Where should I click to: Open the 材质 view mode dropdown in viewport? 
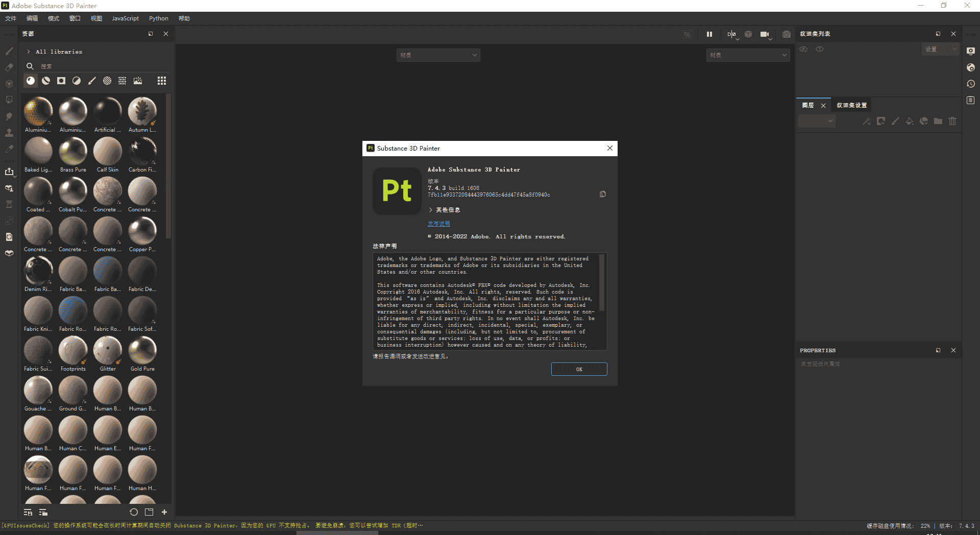(438, 55)
